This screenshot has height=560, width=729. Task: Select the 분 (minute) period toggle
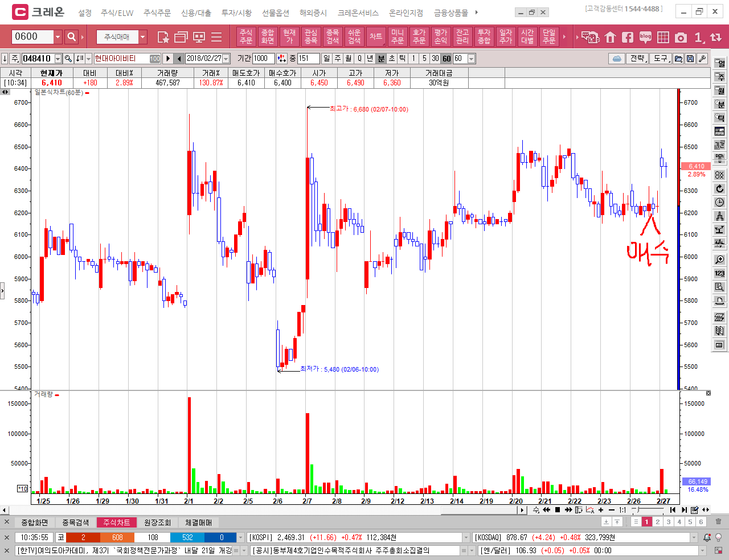[380, 59]
